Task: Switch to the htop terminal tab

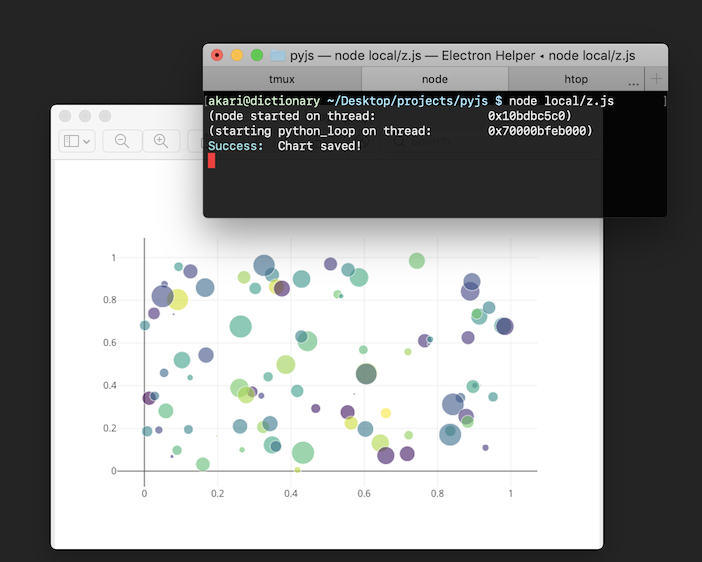Action: (x=576, y=79)
